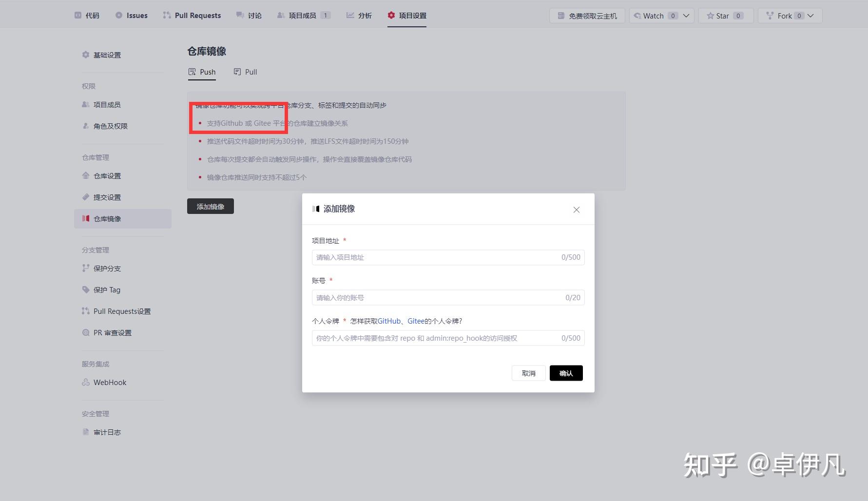Click the 审计日志 audit log icon

point(85,432)
